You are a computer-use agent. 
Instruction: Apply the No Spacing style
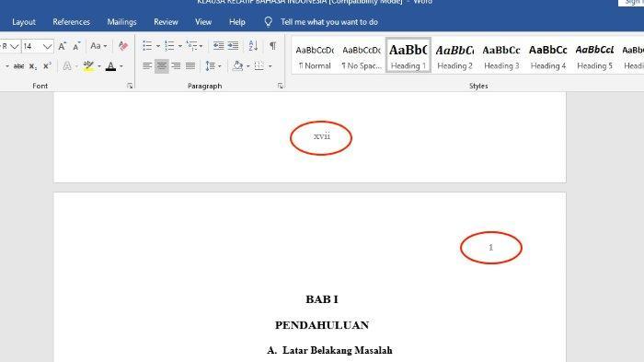pos(362,55)
